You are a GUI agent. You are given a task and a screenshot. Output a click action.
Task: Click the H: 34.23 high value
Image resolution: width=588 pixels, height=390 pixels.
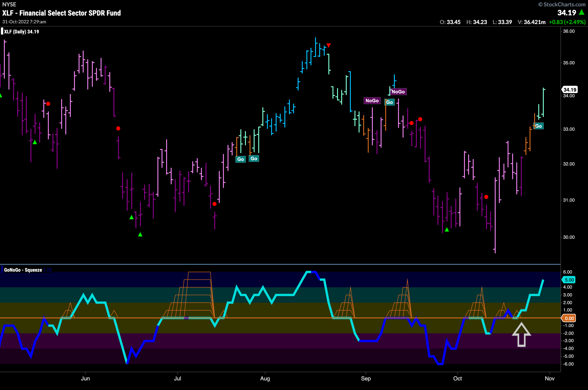tap(477, 22)
